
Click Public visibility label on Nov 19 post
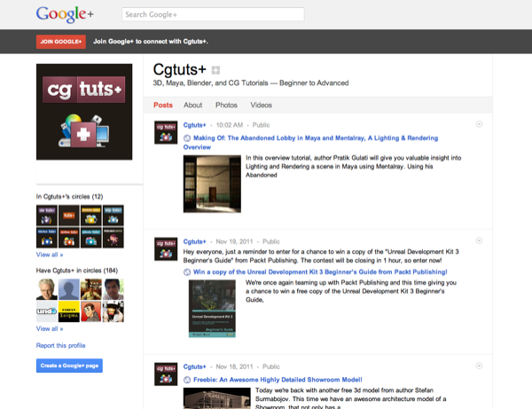(271, 241)
